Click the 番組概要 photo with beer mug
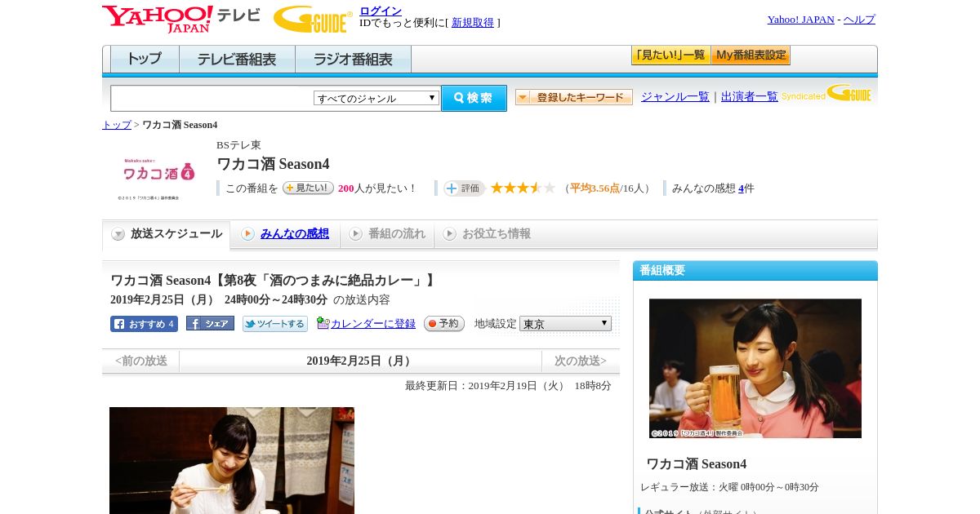 click(x=755, y=368)
